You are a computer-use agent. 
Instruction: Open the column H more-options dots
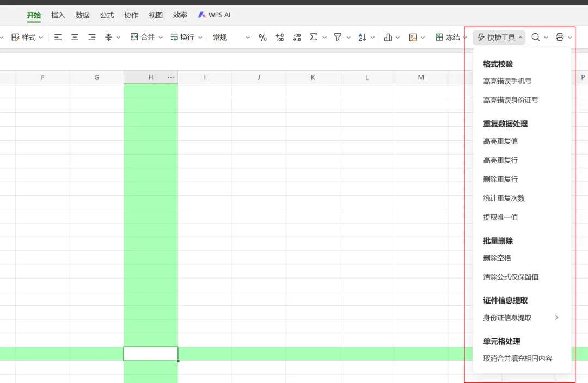click(171, 77)
